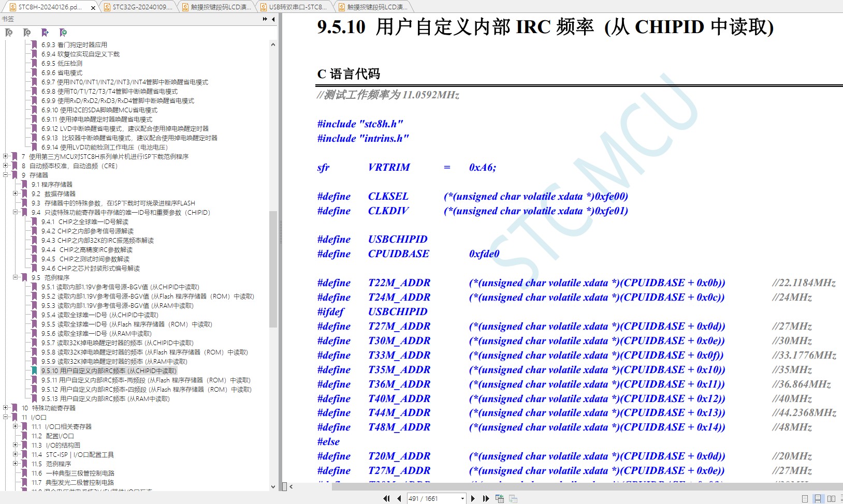Screen dimensions: 843x504
Task: Go to the previous page
Action: coord(399,498)
